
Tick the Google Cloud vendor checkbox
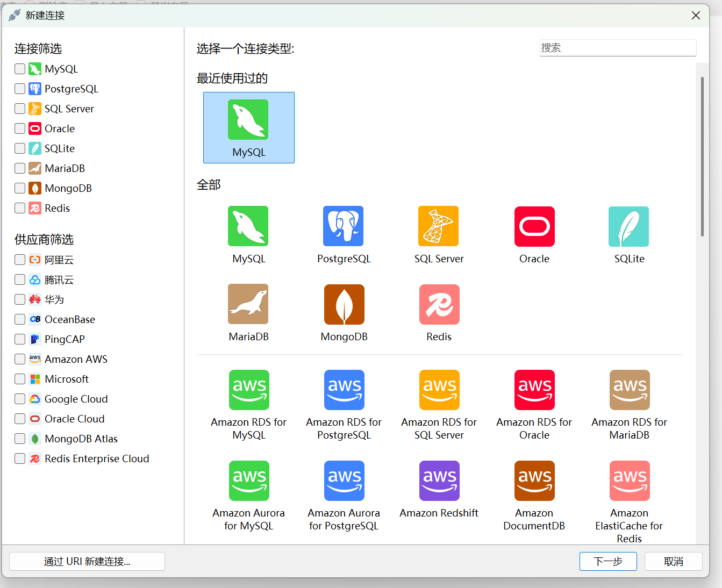click(x=20, y=399)
